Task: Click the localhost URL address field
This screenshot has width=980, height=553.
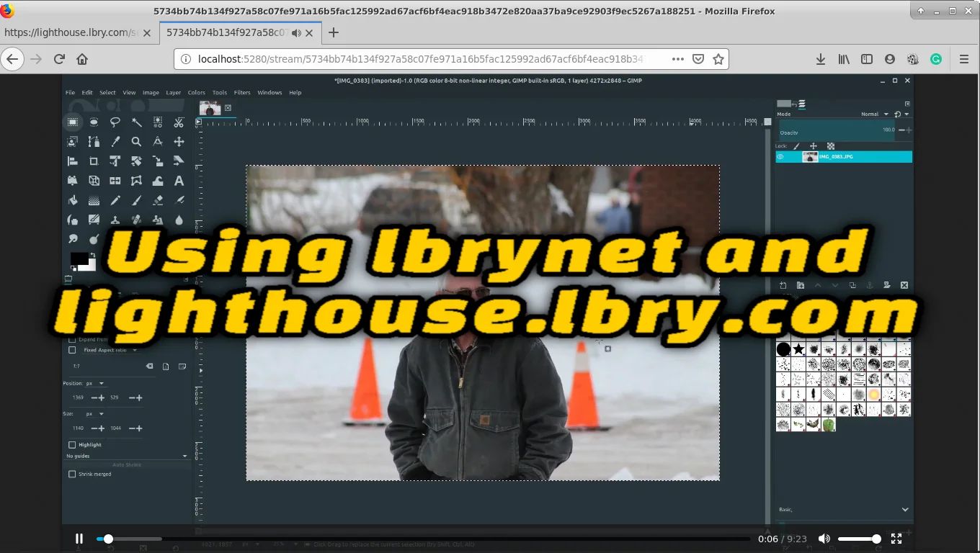Action: pos(421,59)
